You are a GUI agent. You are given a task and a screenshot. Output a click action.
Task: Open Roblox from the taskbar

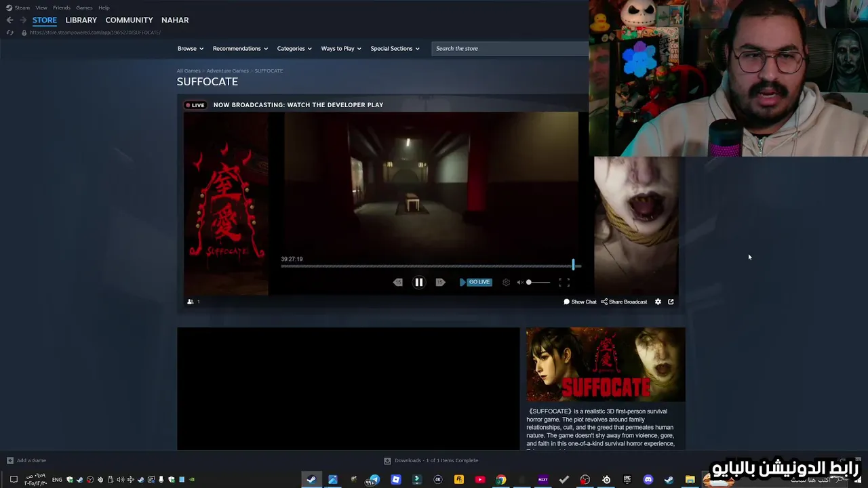[395, 479]
